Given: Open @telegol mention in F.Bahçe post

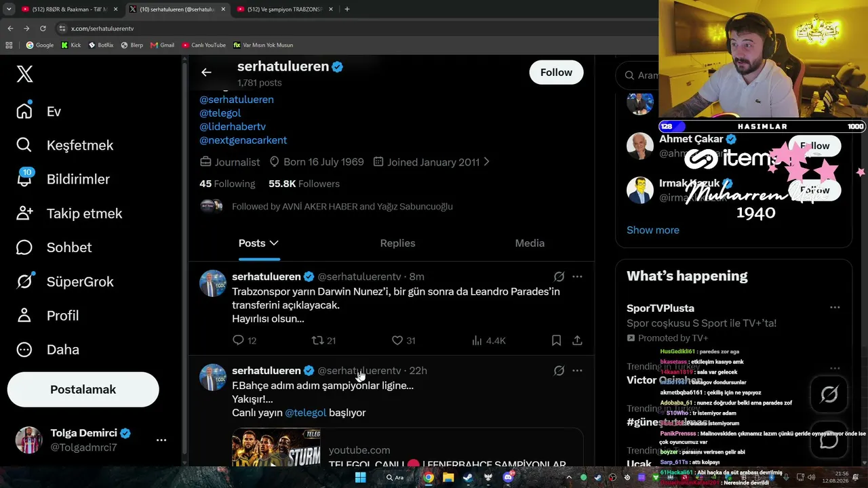Looking at the screenshot, I should (x=306, y=413).
